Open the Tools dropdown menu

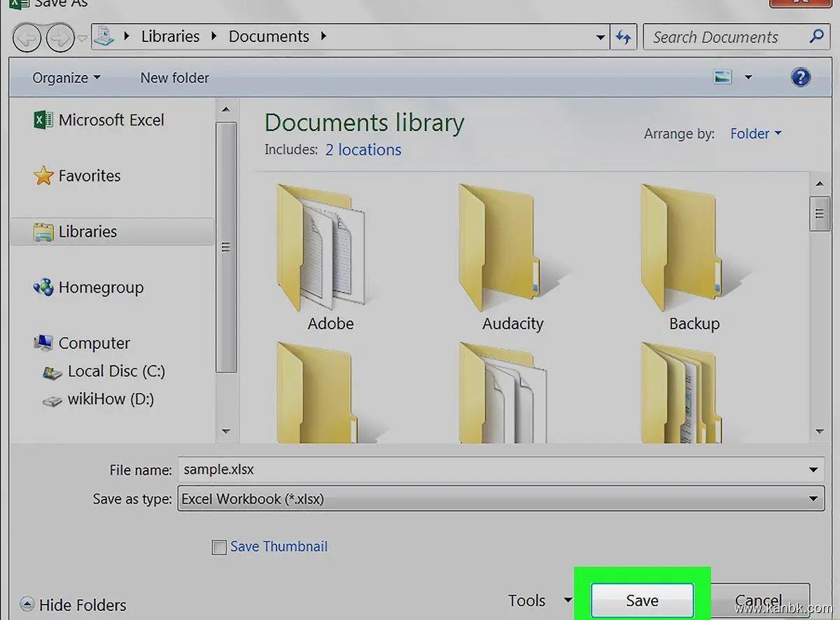pos(540,600)
